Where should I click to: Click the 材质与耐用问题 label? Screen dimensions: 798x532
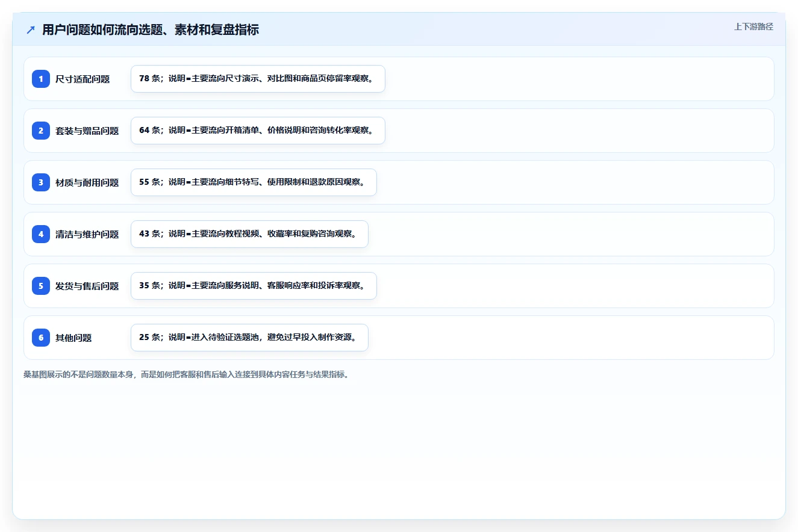[x=87, y=182]
